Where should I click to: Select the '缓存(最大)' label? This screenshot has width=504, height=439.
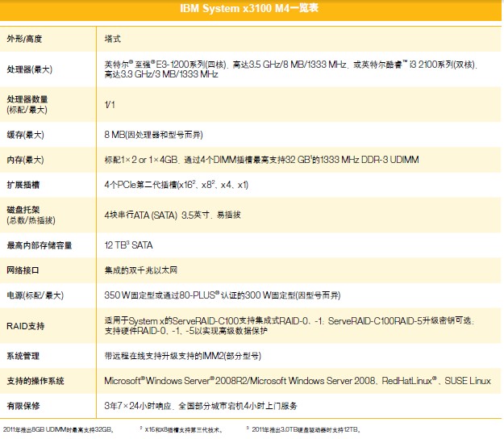click(25, 135)
